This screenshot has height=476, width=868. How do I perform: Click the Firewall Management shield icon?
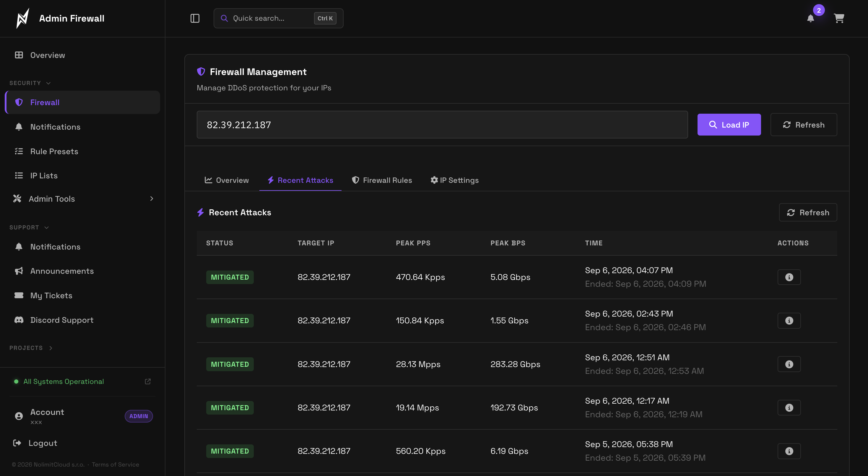point(201,71)
